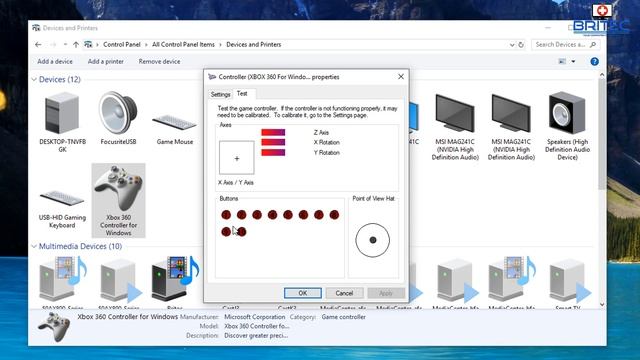Screen dimensions: 640x360
Task: Select the first MSI MAG241C monitor icon
Action: click(455, 113)
